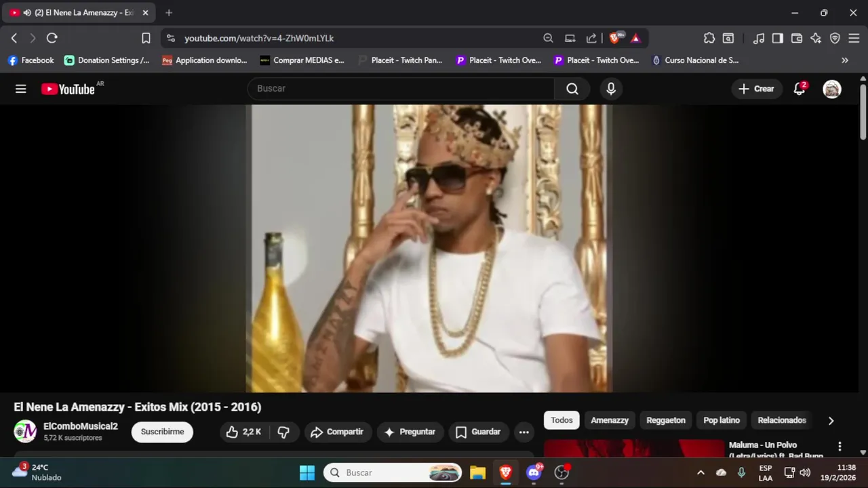Click the browser address bar URL
868x488 pixels.
point(259,39)
